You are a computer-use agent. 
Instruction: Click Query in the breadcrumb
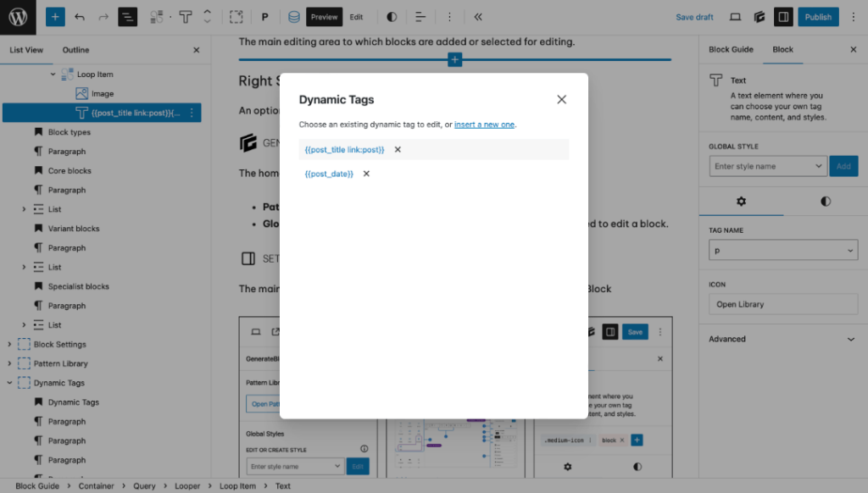144,486
